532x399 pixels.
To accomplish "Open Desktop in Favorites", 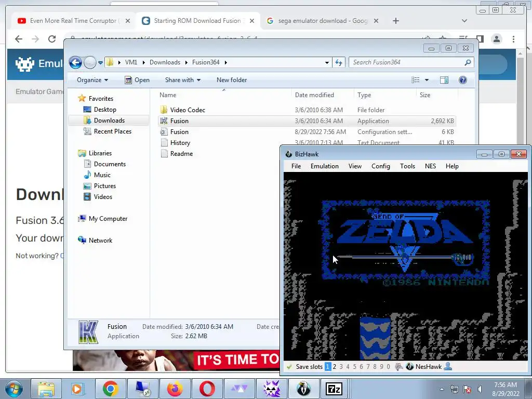I will pyautogui.click(x=105, y=110).
